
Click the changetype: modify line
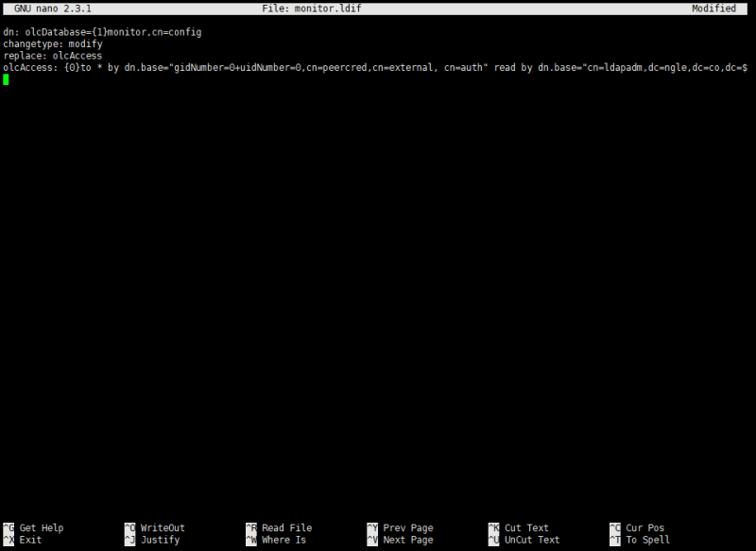pos(55,43)
